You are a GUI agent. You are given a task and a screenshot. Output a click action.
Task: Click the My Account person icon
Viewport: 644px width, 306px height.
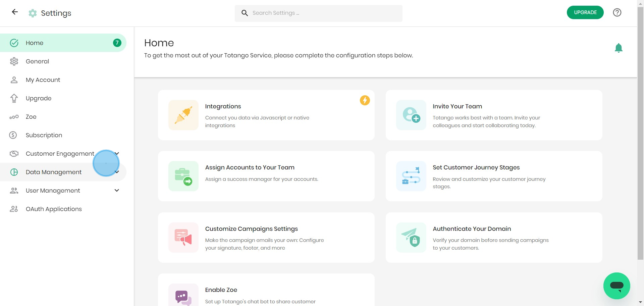[14, 80]
